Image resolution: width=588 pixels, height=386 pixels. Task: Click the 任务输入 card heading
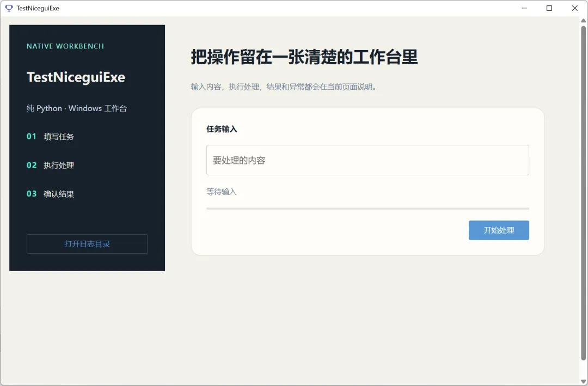[222, 129]
